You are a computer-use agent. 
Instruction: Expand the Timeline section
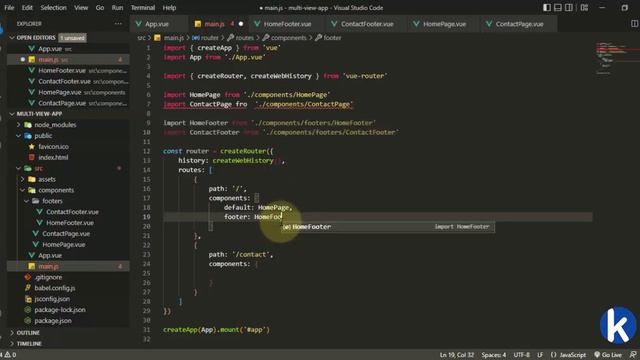tap(29, 344)
